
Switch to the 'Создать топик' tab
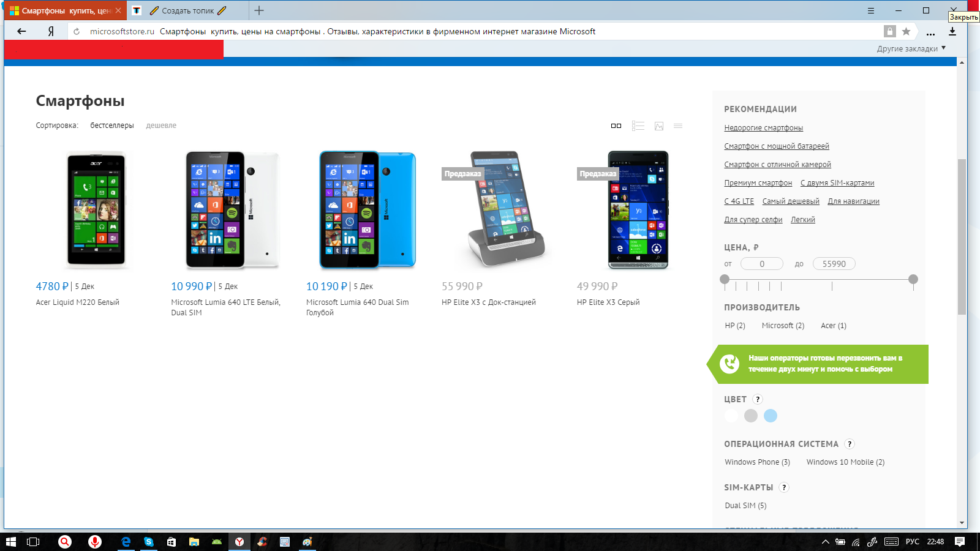point(188,10)
